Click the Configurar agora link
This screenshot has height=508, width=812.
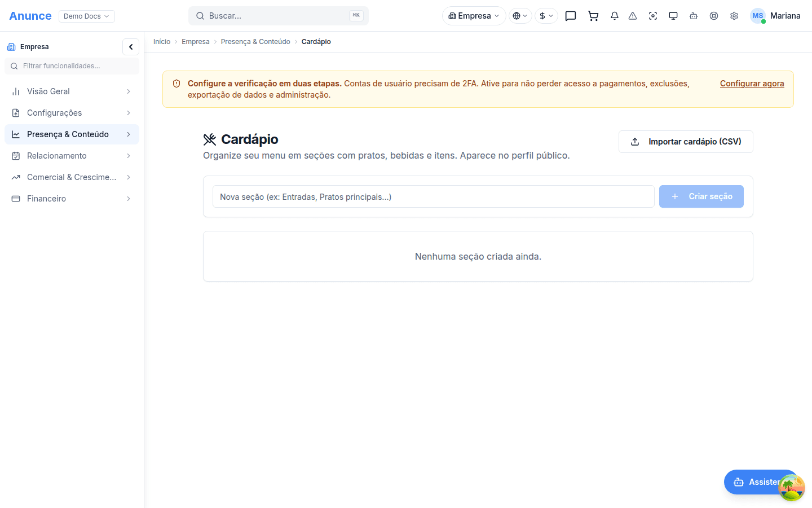point(752,84)
